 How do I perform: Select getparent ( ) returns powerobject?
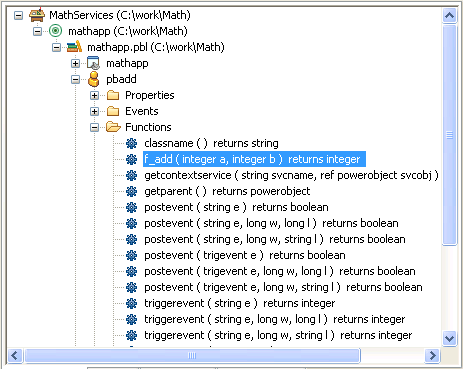tap(227, 191)
